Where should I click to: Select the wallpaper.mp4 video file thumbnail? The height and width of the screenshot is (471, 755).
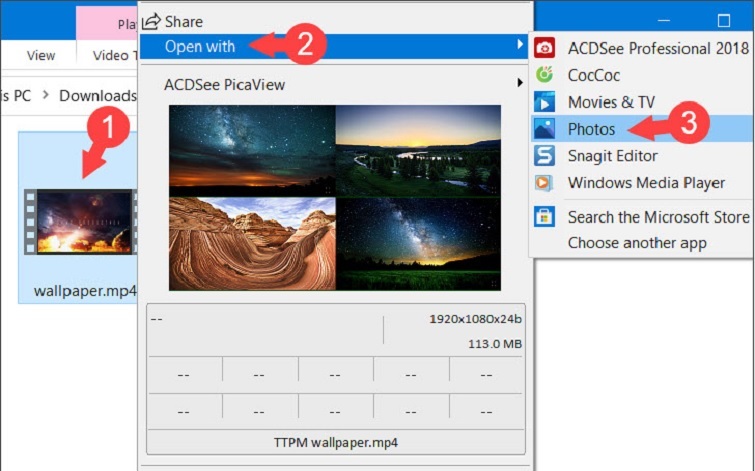click(x=78, y=221)
